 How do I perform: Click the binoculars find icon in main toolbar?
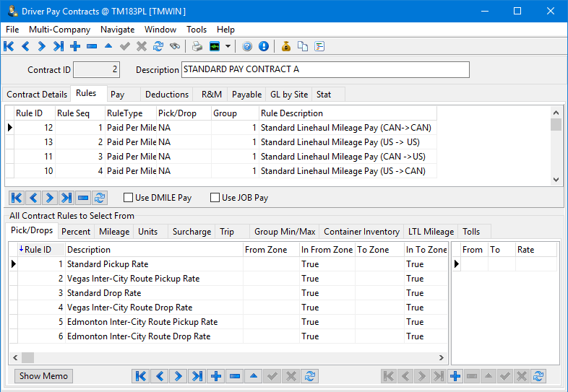point(175,46)
